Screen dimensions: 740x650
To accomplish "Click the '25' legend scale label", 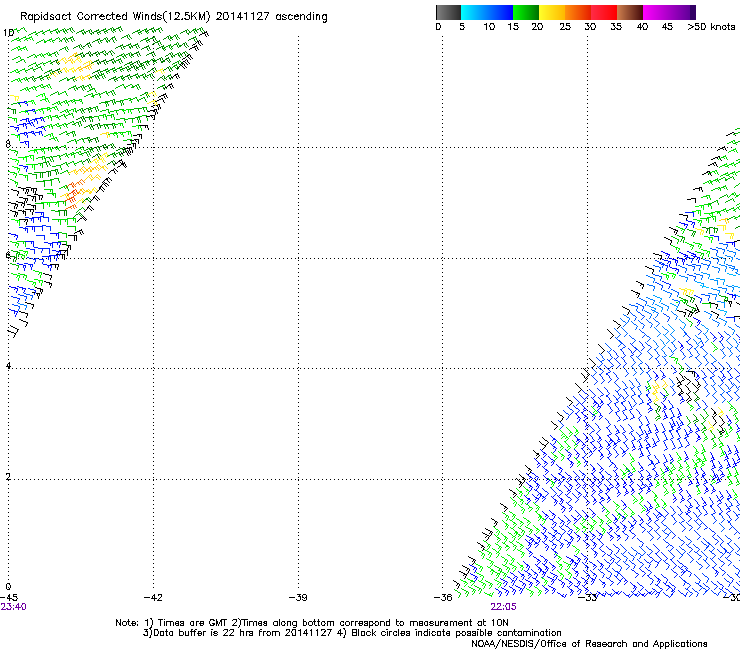I will (x=565, y=27).
